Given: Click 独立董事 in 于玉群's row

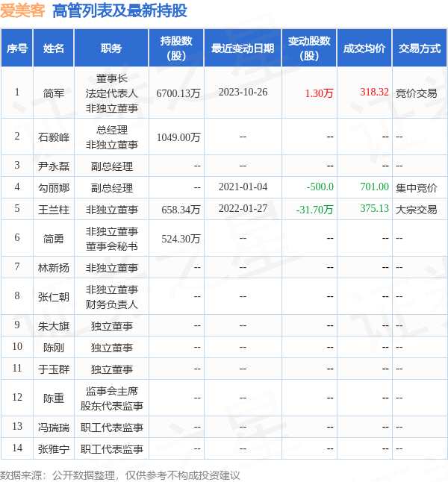Looking at the screenshot, I should (112, 369).
